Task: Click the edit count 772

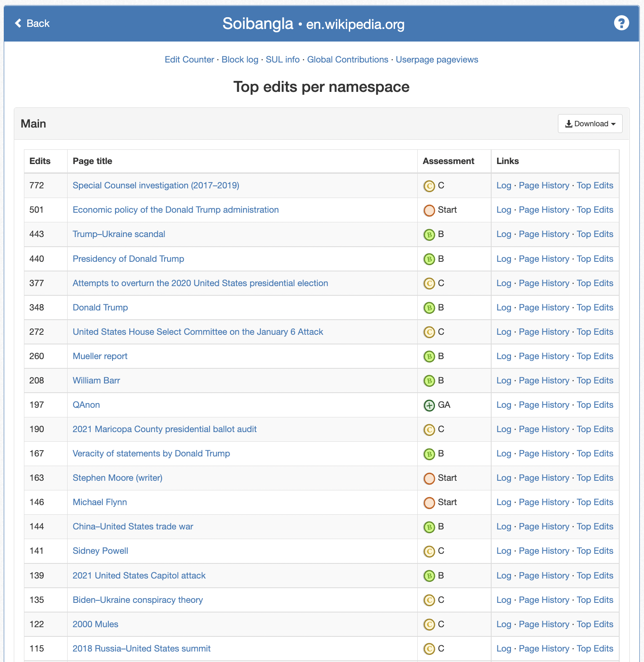Action: click(37, 185)
